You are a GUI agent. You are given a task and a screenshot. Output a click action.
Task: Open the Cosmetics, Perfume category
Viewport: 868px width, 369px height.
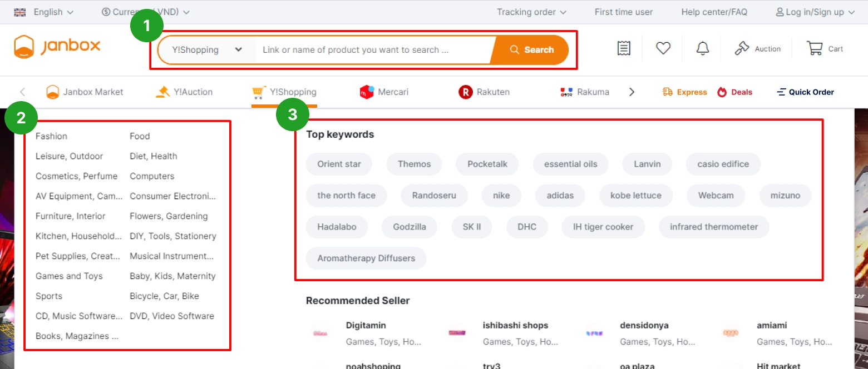tap(76, 176)
